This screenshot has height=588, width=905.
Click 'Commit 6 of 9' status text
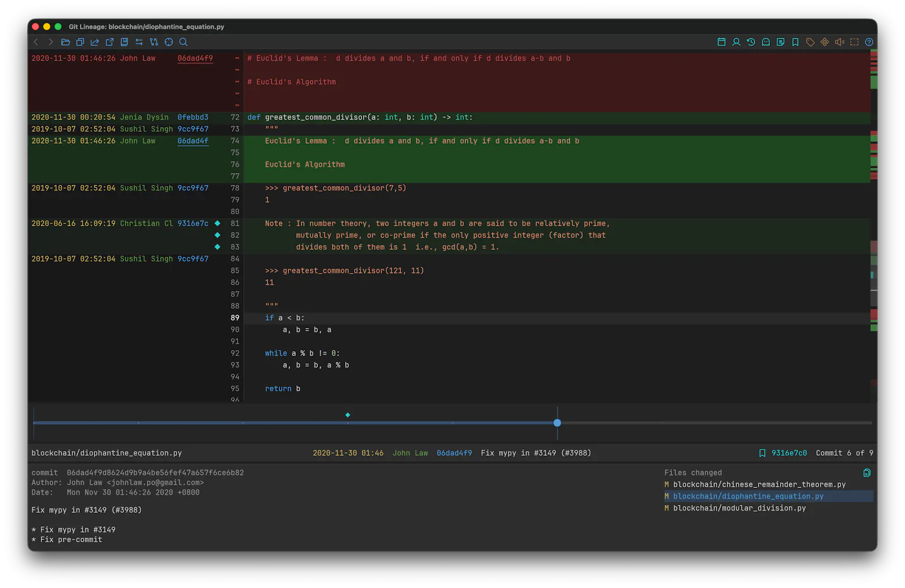[844, 453]
